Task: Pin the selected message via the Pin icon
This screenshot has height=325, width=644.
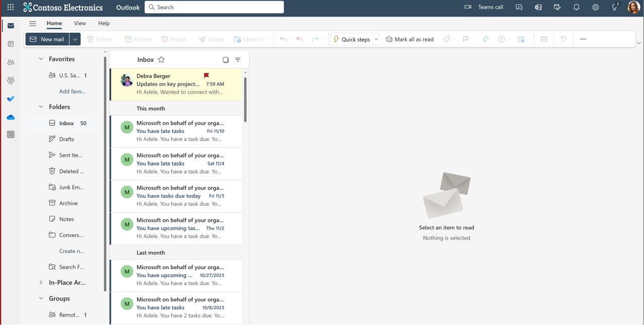Action: coord(485,39)
